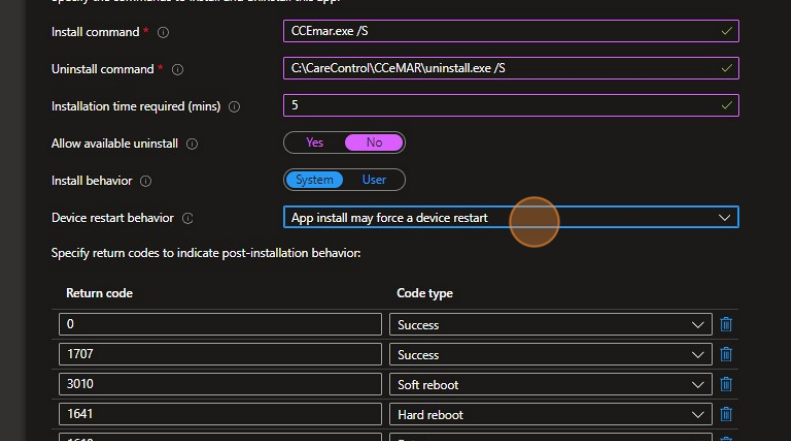Set Allow available uninstall to No
The image size is (791, 441).
[374, 143]
